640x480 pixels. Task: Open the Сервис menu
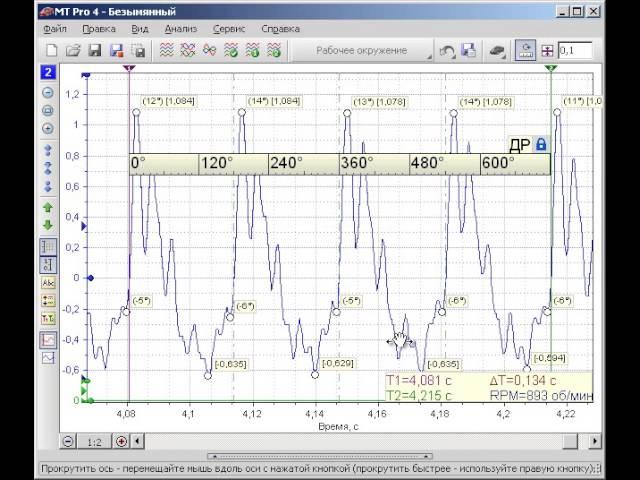pos(229,29)
